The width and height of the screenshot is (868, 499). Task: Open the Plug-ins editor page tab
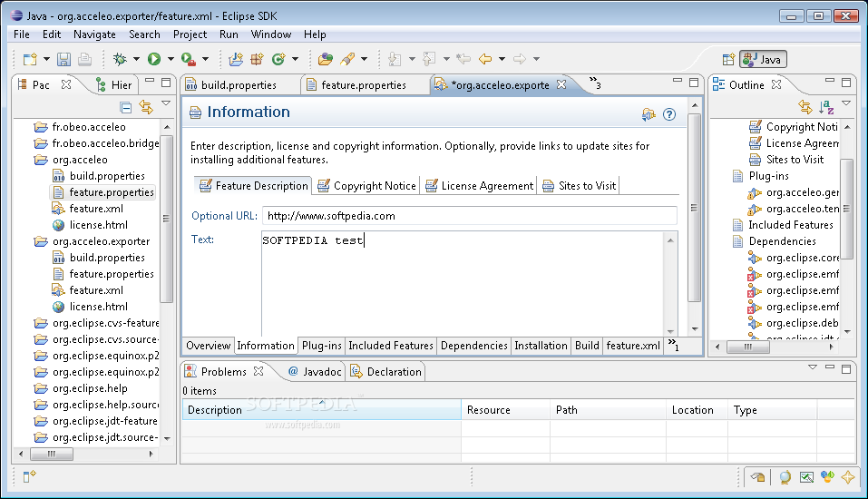pyautogui.click(x=322, y=346)
